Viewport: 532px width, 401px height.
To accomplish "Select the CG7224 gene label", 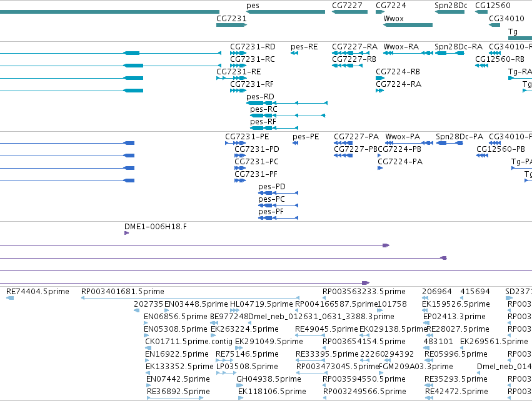I will [391, 6].
